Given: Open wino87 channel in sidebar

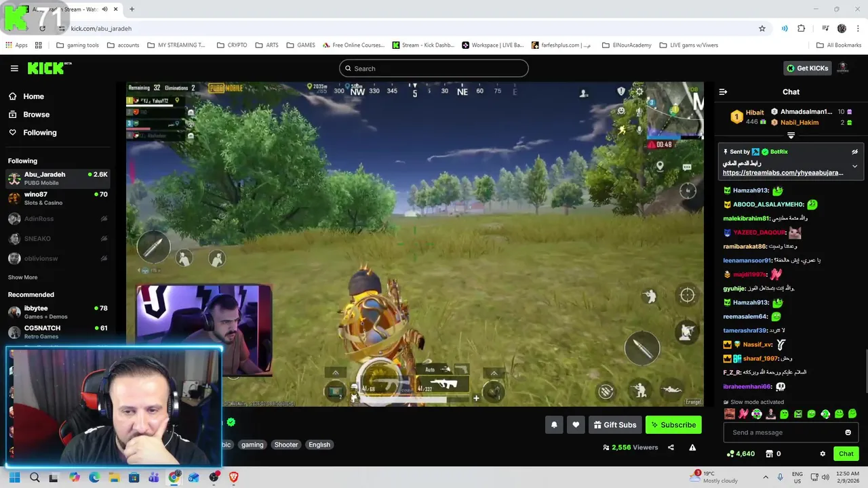Looking at the screenshot, I should tap(58, 199).
